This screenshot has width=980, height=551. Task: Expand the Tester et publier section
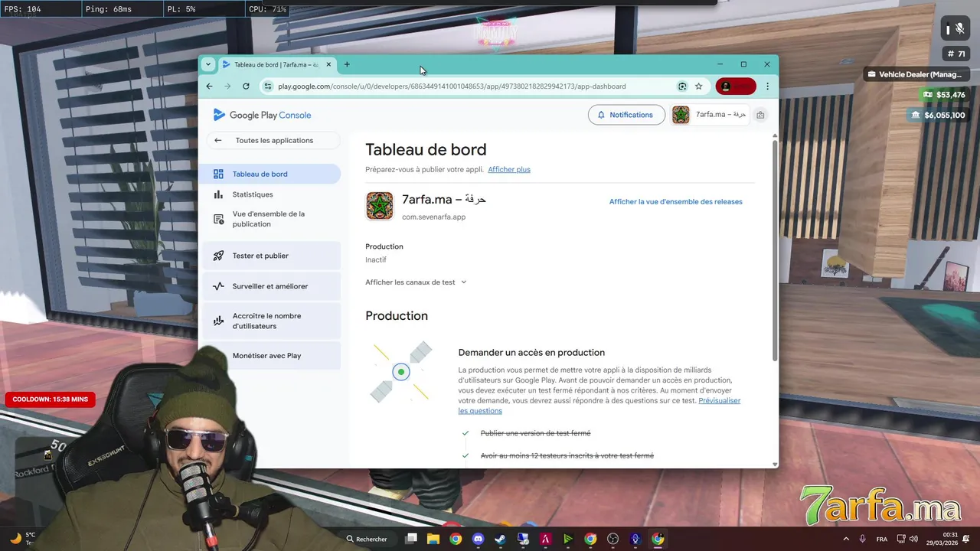[x=272, y=256]
